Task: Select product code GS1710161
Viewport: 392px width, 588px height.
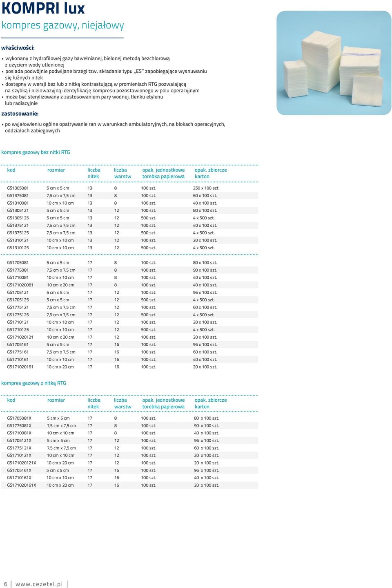Action: click(18, 360)
